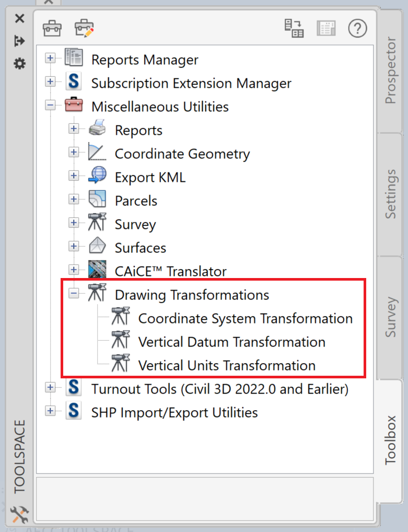Click the Reports Manager icon
This screenshot has width=408, height=532.
(x=73, y=59)
